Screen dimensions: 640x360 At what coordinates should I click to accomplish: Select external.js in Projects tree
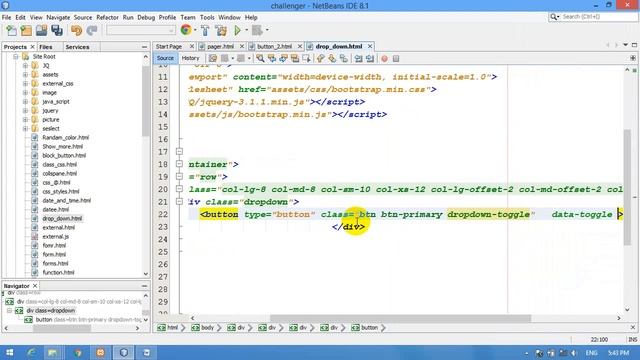click(x=56, y=236)
